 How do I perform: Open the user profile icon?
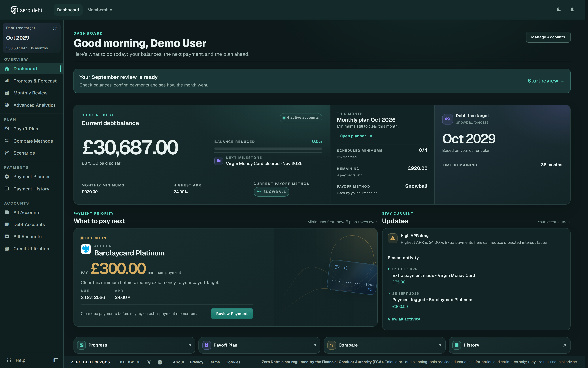tap(572, 10)
